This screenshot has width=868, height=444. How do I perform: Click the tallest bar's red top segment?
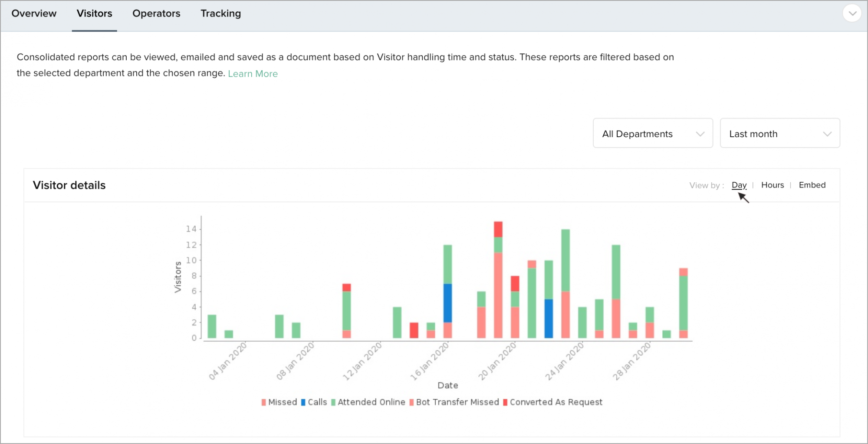point(498,229)
